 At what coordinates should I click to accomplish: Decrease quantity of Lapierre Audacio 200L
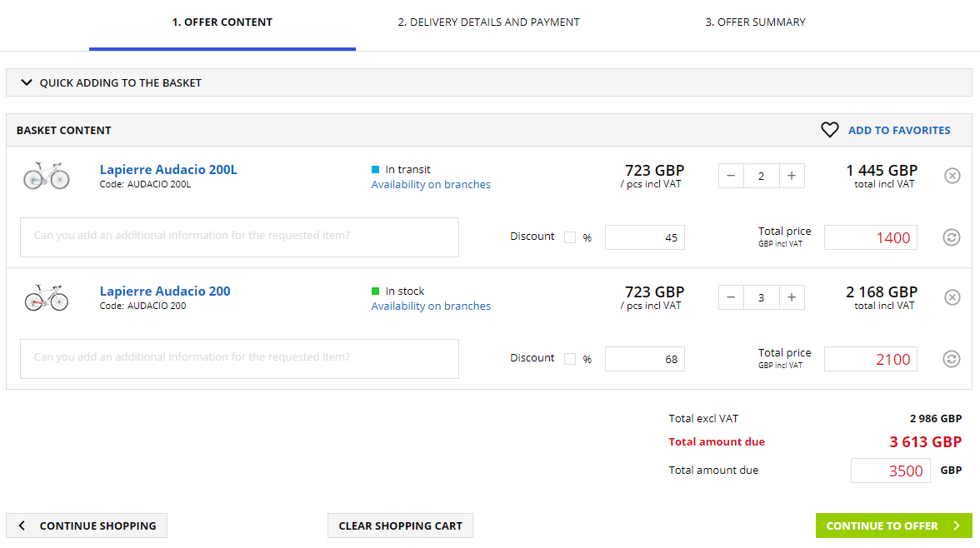click(731, 176)
